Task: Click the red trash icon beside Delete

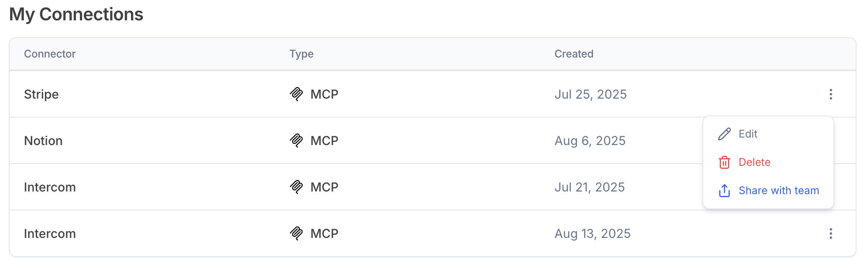Action: point(724,162)
